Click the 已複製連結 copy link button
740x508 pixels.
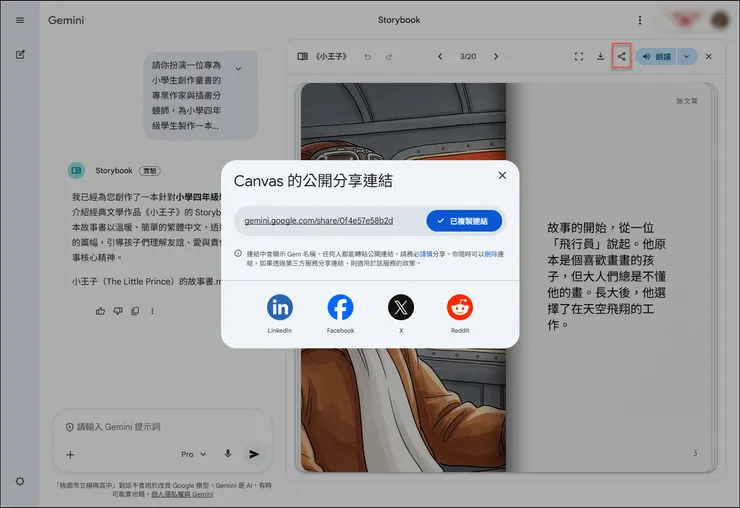pyautogui.click(x=464, y=221)
